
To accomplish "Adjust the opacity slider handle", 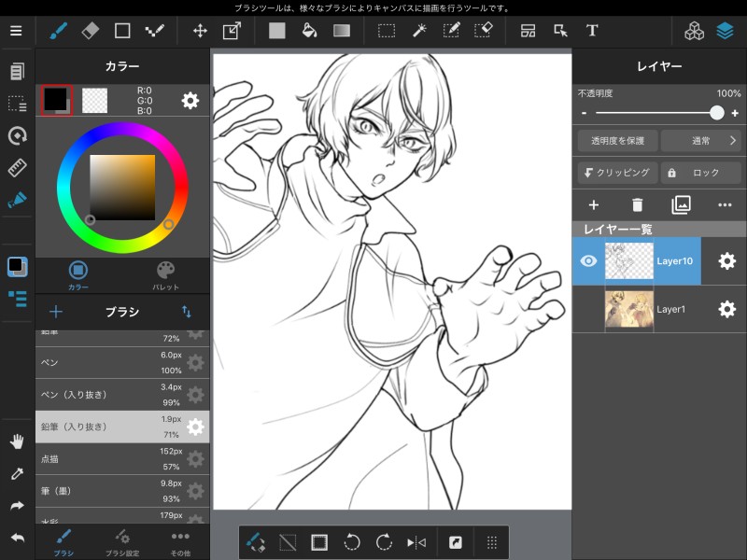I will click(x=716, y=113).
